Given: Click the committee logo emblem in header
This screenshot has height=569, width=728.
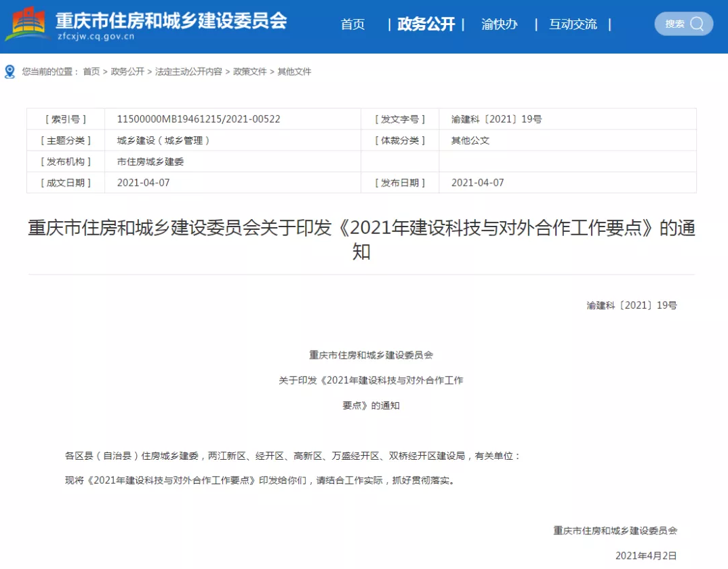Looking at the screenshot, I should pyautogui.click(x=27, y=22).
